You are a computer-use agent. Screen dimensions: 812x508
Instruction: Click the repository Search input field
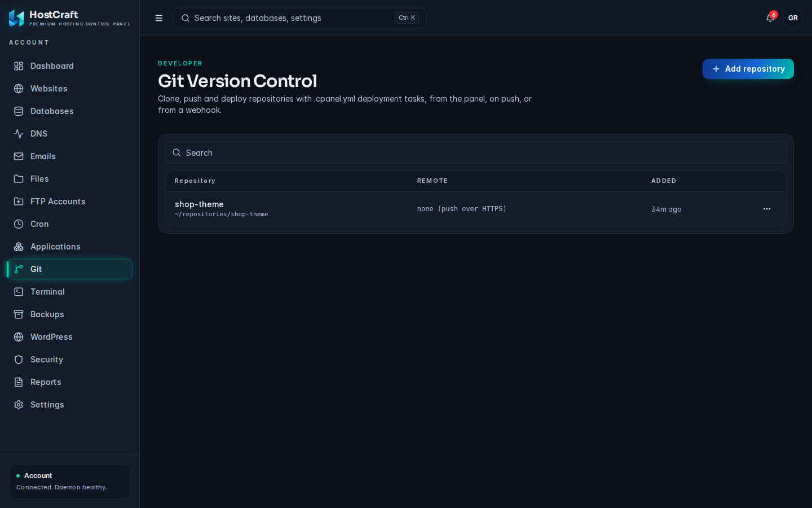(476, 152)
